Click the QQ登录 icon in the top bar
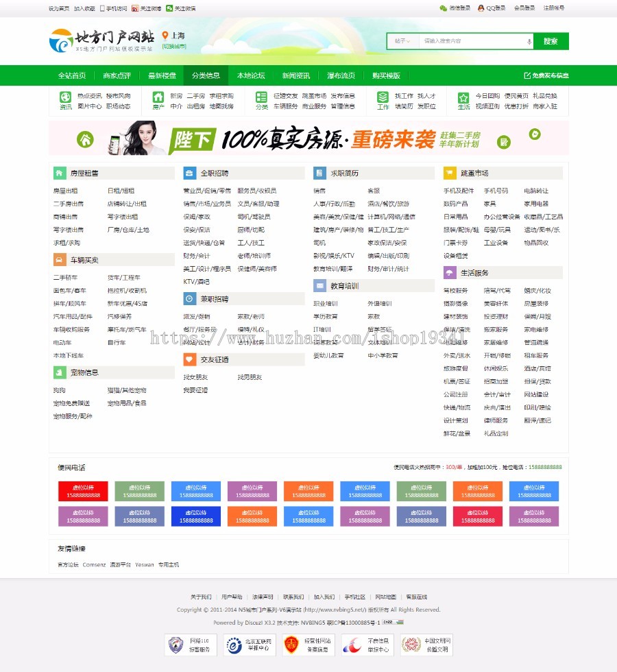Screen dimensions: 617x672 pos(480,8)
